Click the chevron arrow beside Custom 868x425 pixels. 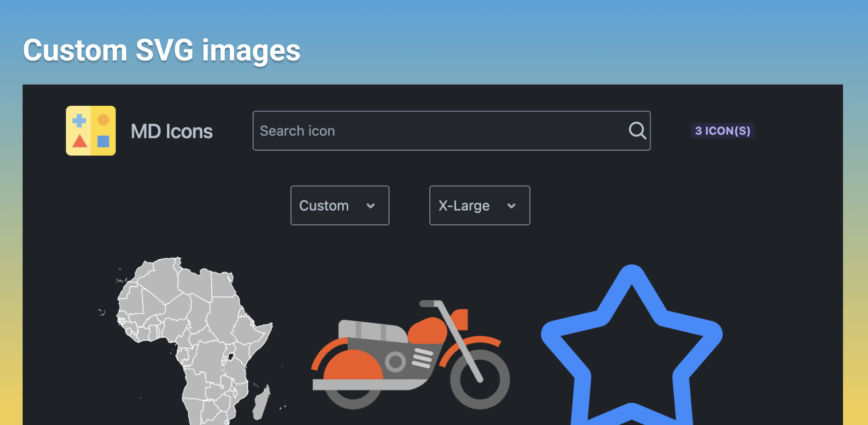371,206
